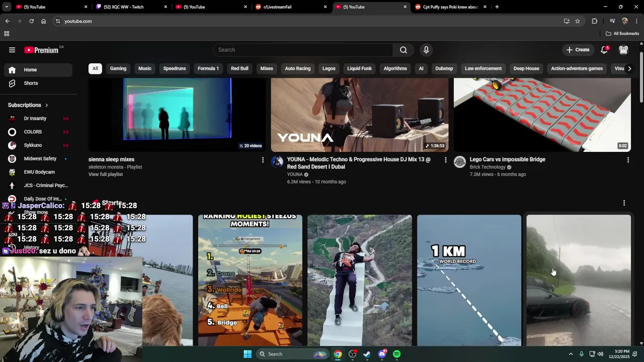Click the YouTube Premium logo
This screenshot has height=362, width=644.
click(42, 50)
